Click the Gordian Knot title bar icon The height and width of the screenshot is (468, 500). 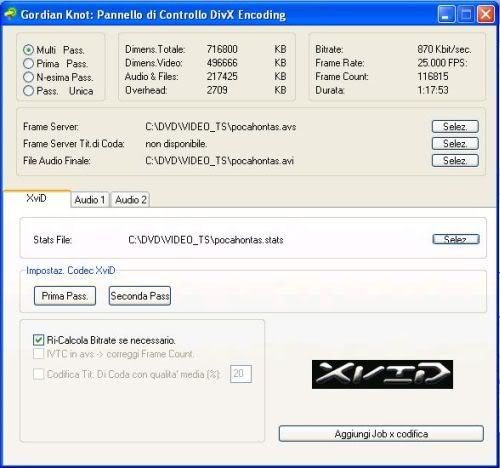click(10, 14)
